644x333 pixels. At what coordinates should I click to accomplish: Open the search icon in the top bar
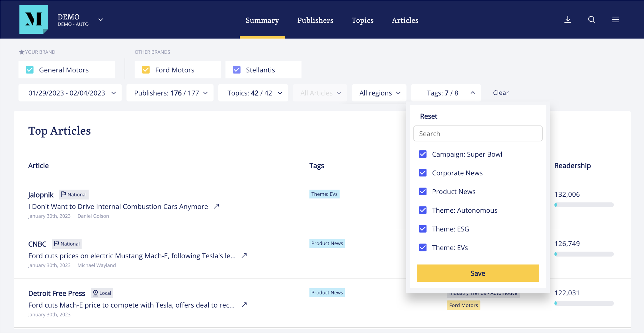tap(591, 19)
